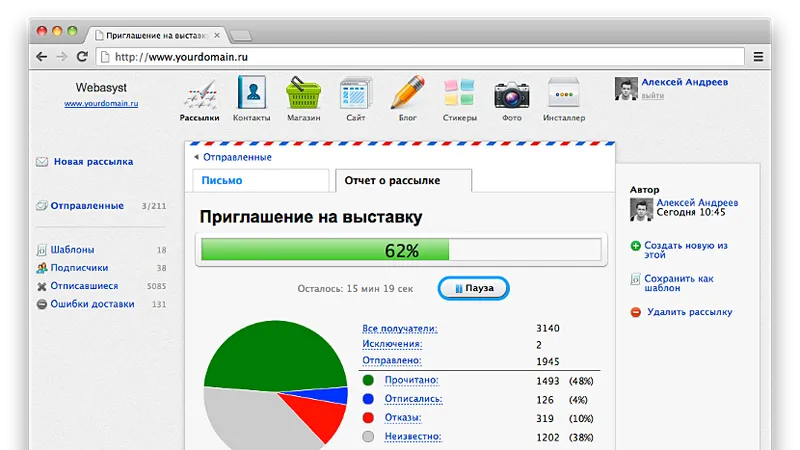800x450 pixels.
Task: Click the red delete campaign icon
Action: coord(635,312)
